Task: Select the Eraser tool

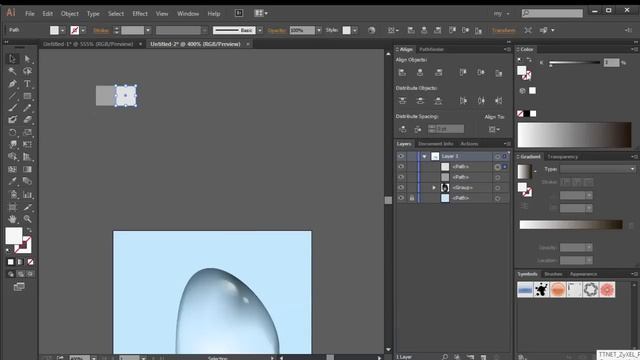Action: [x=27, y=120]
